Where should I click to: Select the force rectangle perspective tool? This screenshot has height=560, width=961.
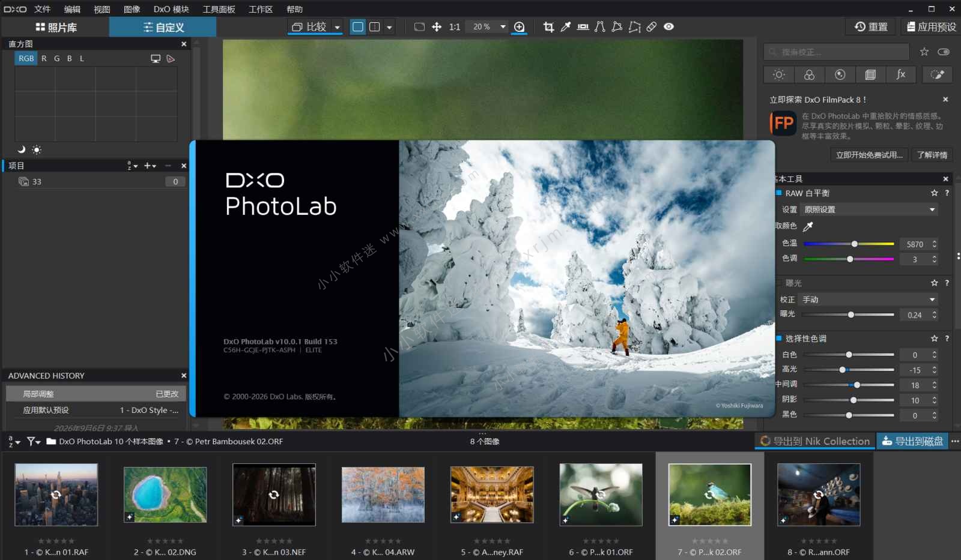tap(617, 27)
